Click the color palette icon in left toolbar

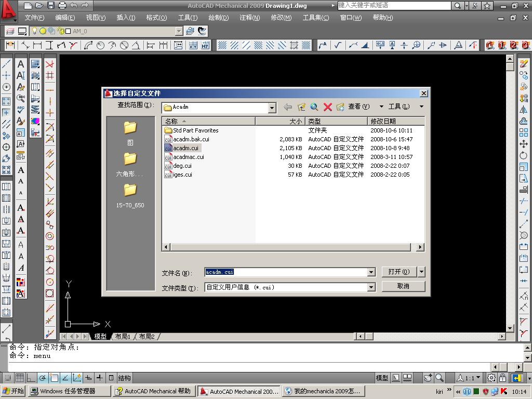35,121
